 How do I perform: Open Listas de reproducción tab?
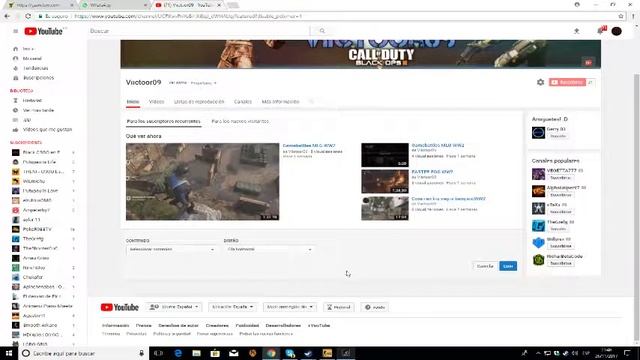coord(199,102)
